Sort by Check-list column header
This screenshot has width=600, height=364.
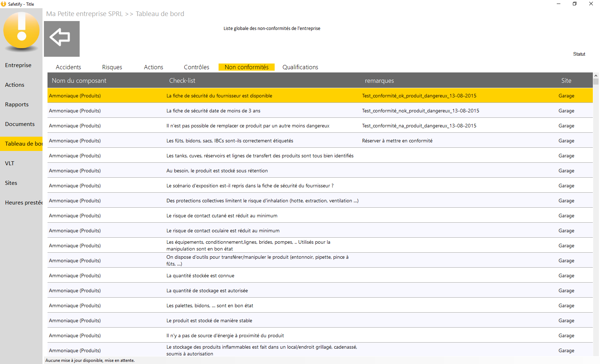(x=182, y=81)
